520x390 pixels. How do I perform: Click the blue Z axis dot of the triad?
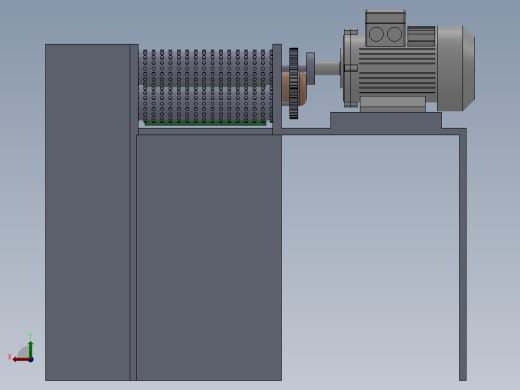31,360
